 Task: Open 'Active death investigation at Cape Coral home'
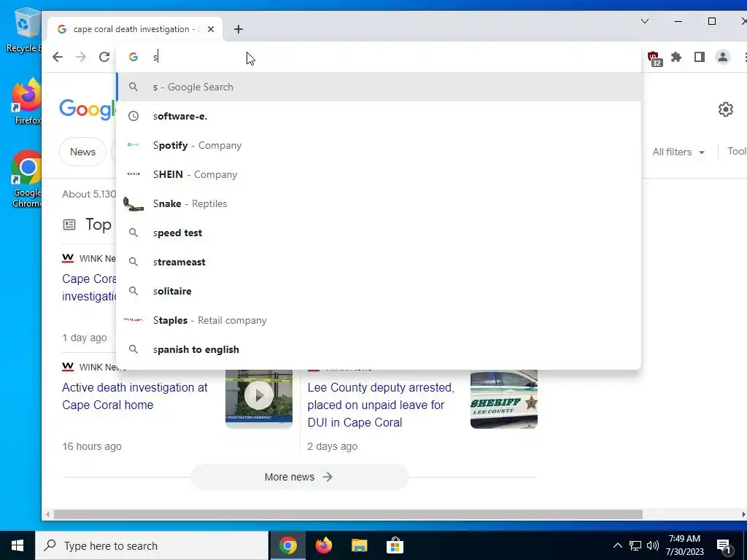tap(134, 396)
